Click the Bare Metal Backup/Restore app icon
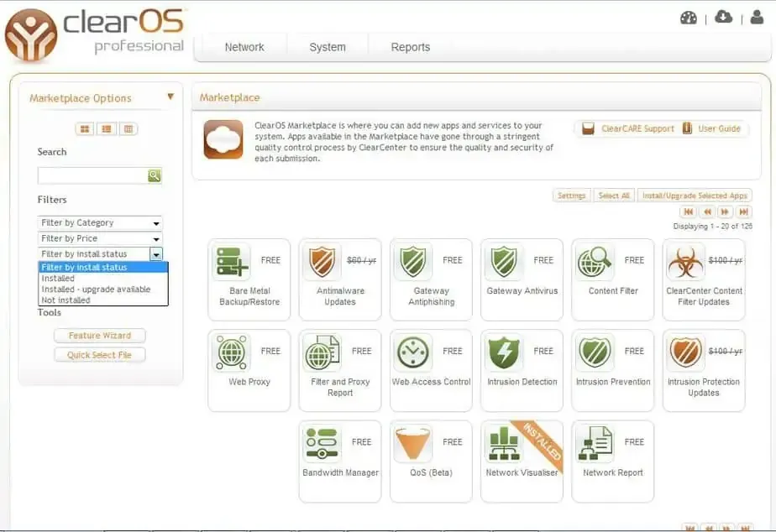Viewport: 776px width, 532px height. coord(230,262)
